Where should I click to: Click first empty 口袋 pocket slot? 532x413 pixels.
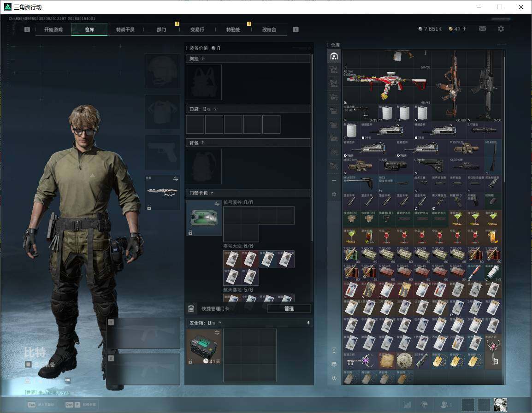tap(195, 124)
